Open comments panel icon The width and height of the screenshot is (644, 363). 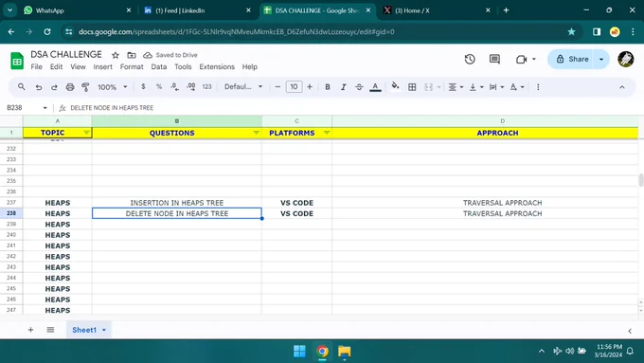494,59
